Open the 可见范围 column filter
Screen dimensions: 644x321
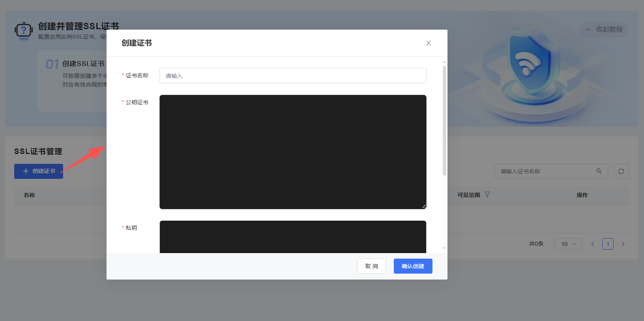(487, 195)
